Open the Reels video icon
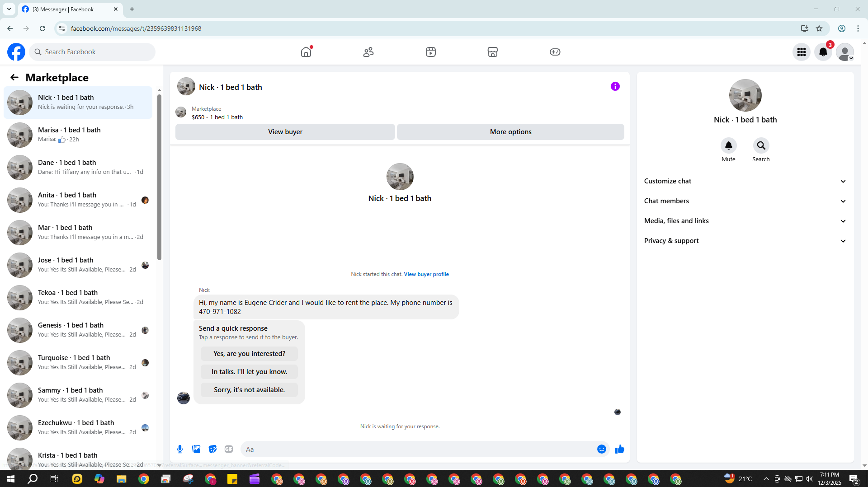 (431, 52)
